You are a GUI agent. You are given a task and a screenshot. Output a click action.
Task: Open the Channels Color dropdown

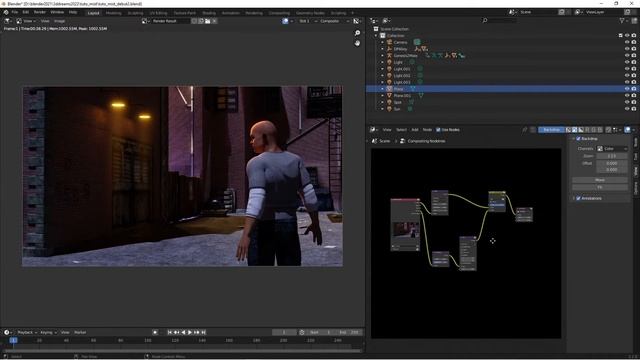tap(612, 149)
